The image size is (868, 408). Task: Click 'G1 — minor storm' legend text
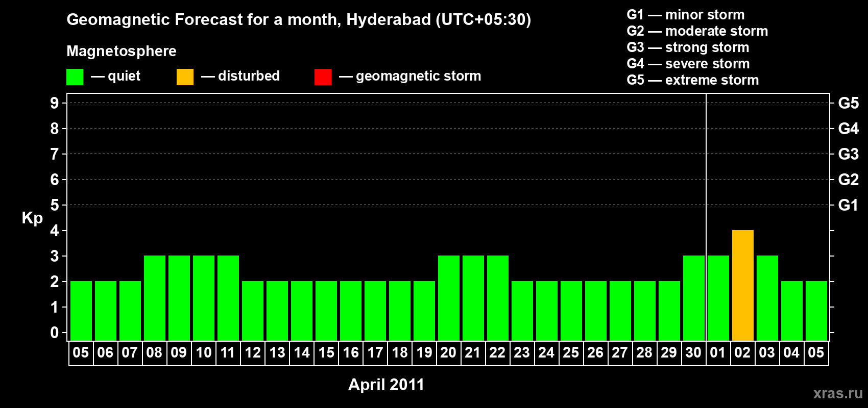[x=686, y=15]
